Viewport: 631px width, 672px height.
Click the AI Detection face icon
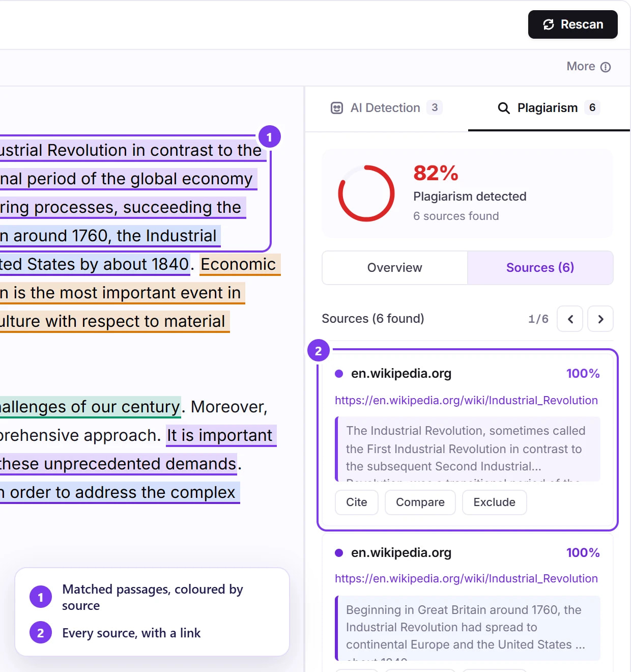337,108
